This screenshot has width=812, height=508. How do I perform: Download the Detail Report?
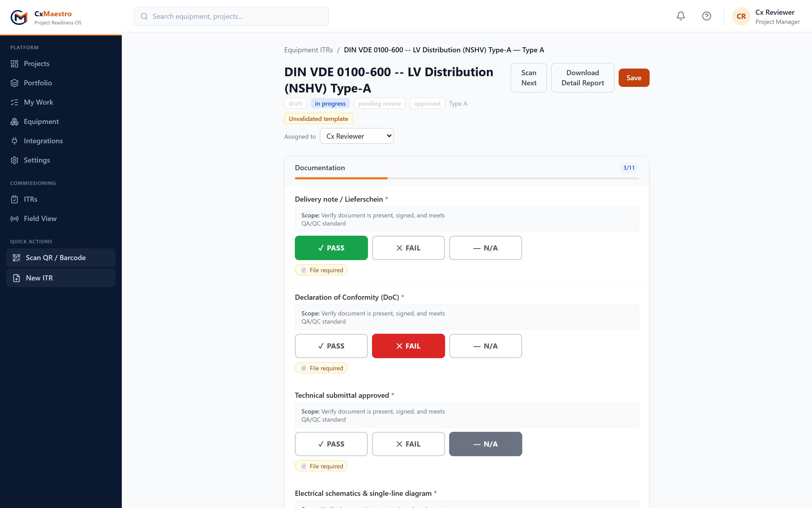click(583, 78)
